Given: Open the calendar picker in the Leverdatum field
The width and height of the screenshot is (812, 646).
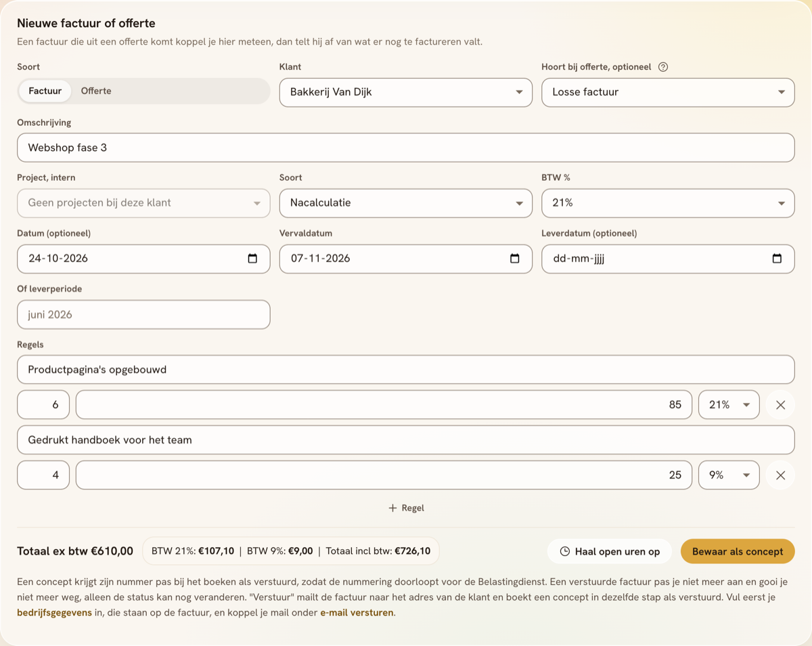Looking at the screenshot, I should pos(777,259).
